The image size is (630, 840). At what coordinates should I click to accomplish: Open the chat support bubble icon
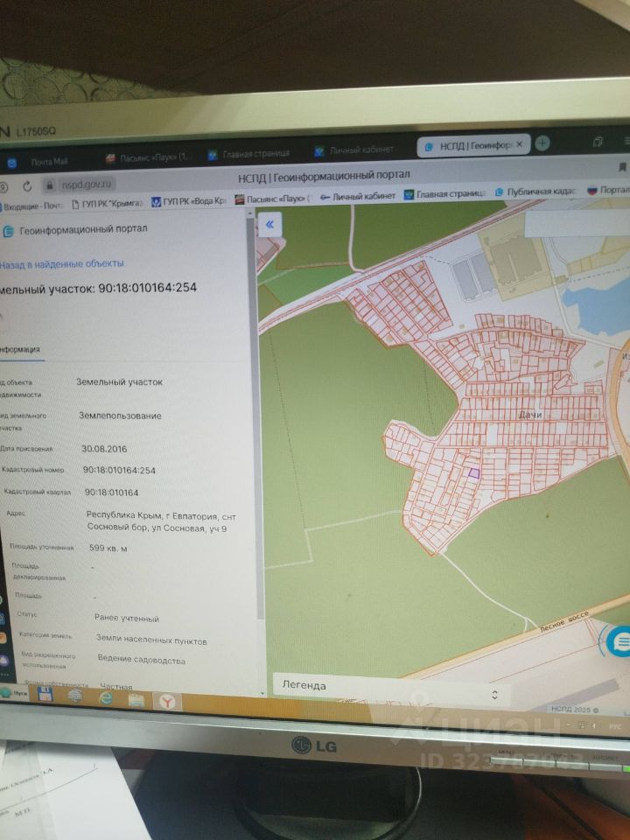(621, 641)
